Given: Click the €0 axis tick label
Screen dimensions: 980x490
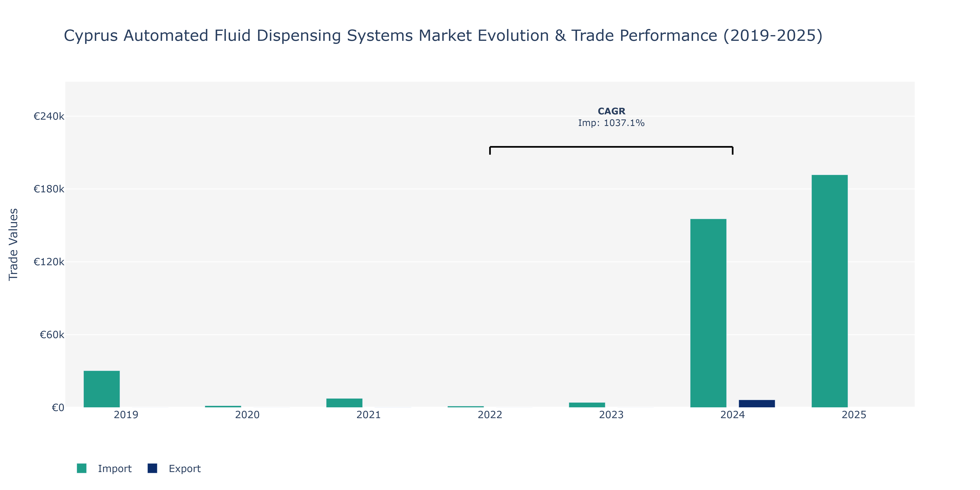Looking at the screenshot, I should 58,408.
